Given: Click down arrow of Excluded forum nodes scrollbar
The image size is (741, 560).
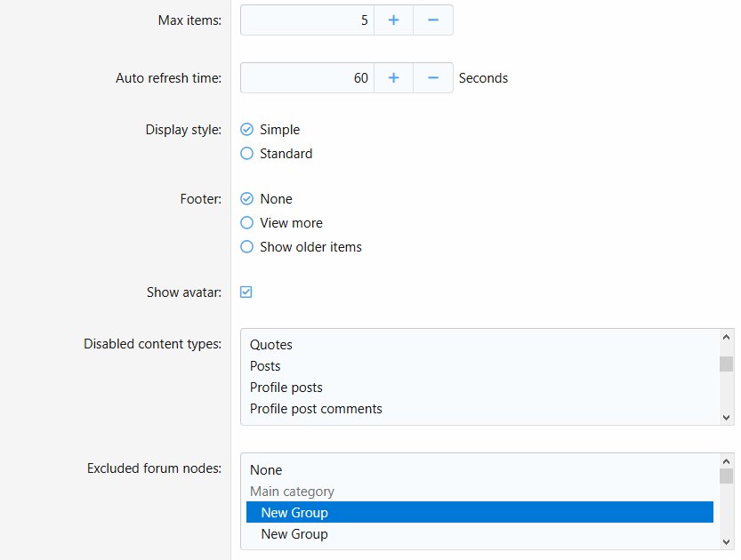Looking at the screenshot, I should [727, 540].
